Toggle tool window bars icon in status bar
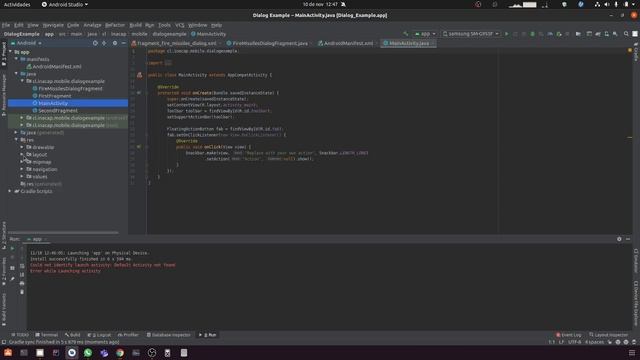Image resolution: width=640 pixels, height=360 pixels. 4,342
